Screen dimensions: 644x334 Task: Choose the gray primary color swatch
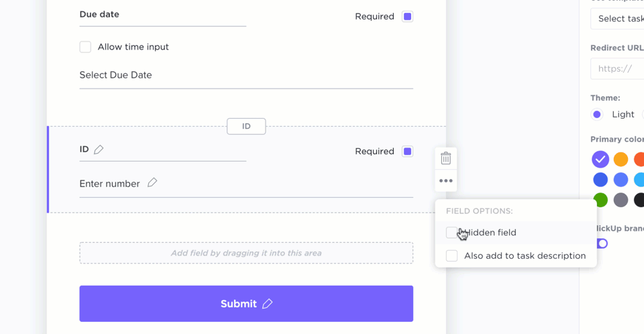coord(621,200)
